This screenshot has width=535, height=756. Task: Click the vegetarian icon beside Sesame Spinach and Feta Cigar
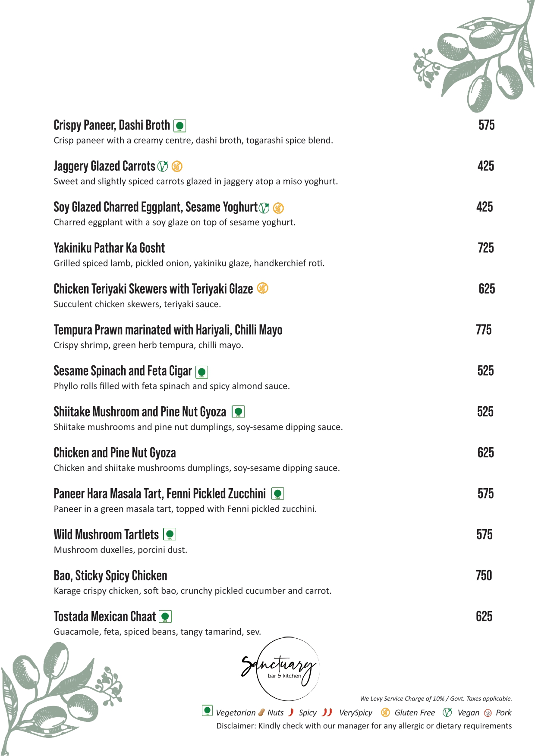tap(201, 372)
